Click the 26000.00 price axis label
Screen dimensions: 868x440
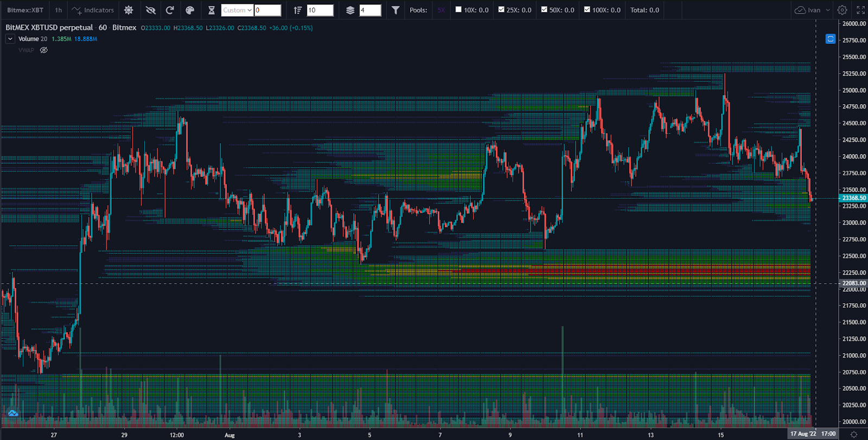click(x=854, y=24)
